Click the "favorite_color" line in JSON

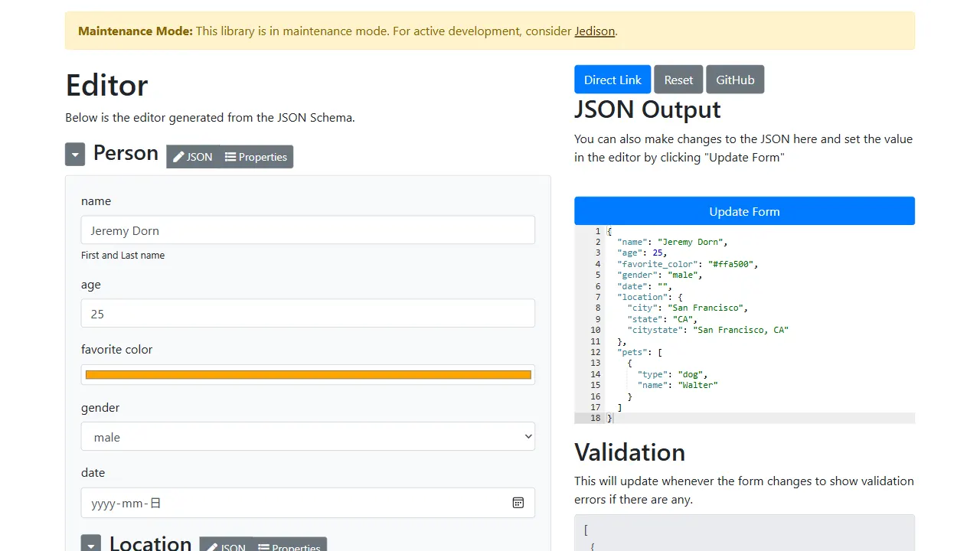click(687, 264)
